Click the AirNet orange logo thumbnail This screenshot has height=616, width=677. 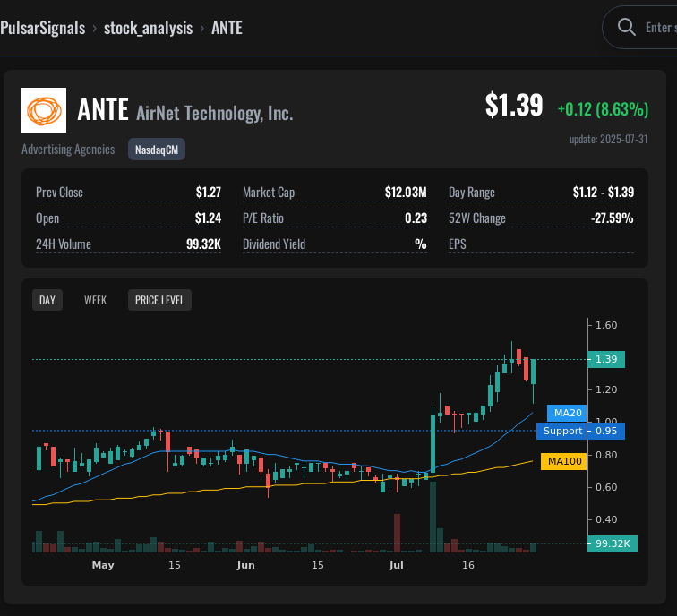pyautogui.click(x=44, y=110)
